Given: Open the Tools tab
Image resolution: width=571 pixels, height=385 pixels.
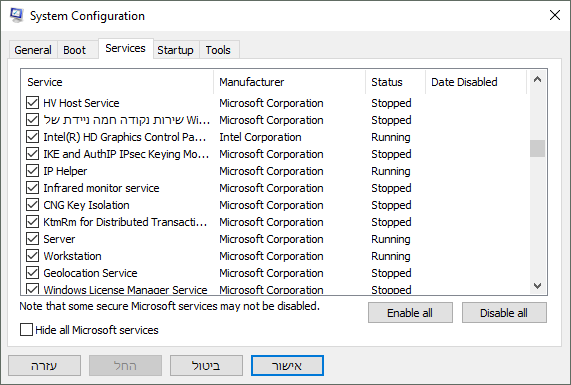Looking at the screenshot, I should pos(218,50).
